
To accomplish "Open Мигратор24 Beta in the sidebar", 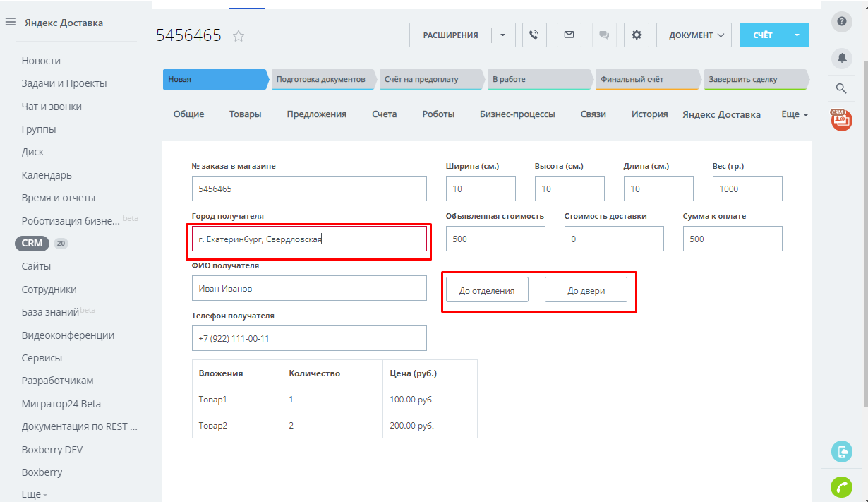I will [x=61, y=404].
